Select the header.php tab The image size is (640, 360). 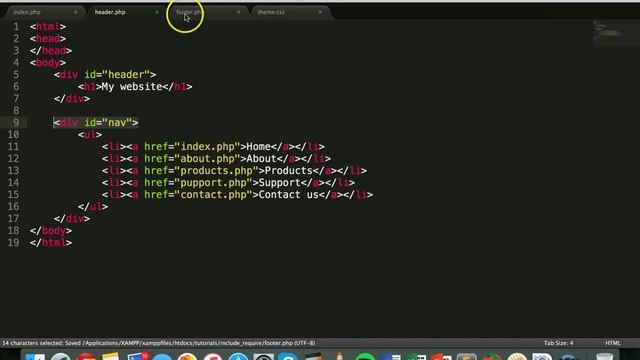point(110,12)
